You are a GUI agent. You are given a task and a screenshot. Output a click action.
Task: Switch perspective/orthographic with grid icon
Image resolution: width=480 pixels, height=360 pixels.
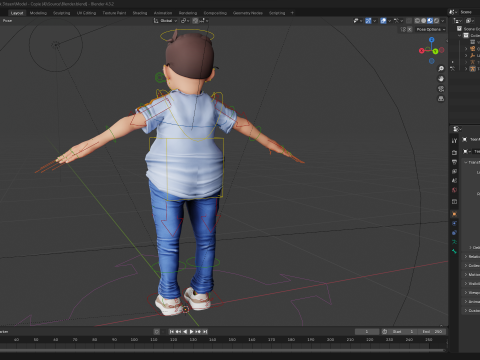[441, 99]
